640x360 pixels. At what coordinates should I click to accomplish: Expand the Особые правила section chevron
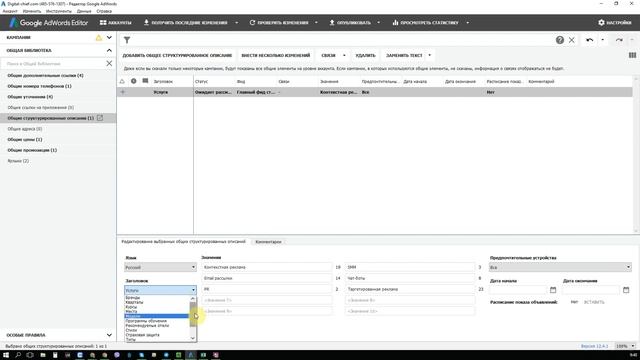coord(109,335)
